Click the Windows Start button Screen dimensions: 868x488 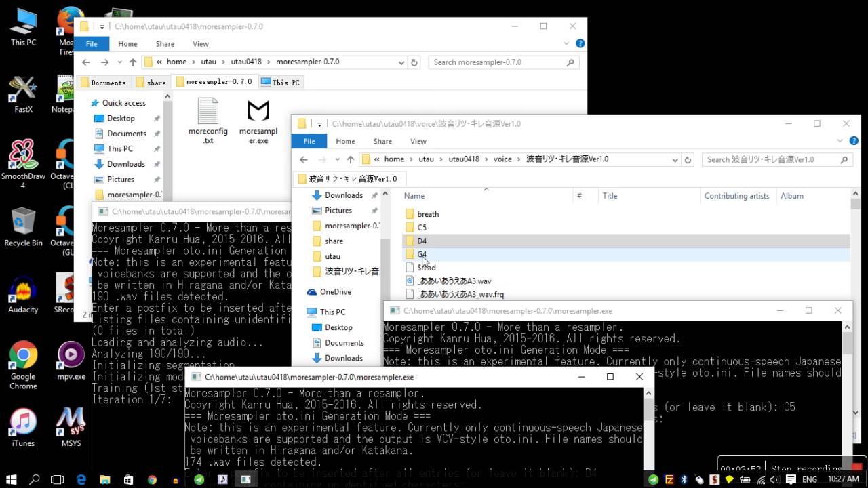(x=12, y=479)
